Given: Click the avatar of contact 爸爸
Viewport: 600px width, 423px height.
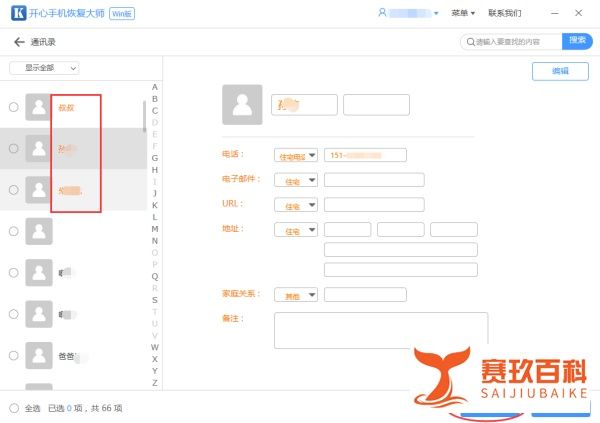Looking at the screenshot, I should pyautogui.click(x=38, y=354).
